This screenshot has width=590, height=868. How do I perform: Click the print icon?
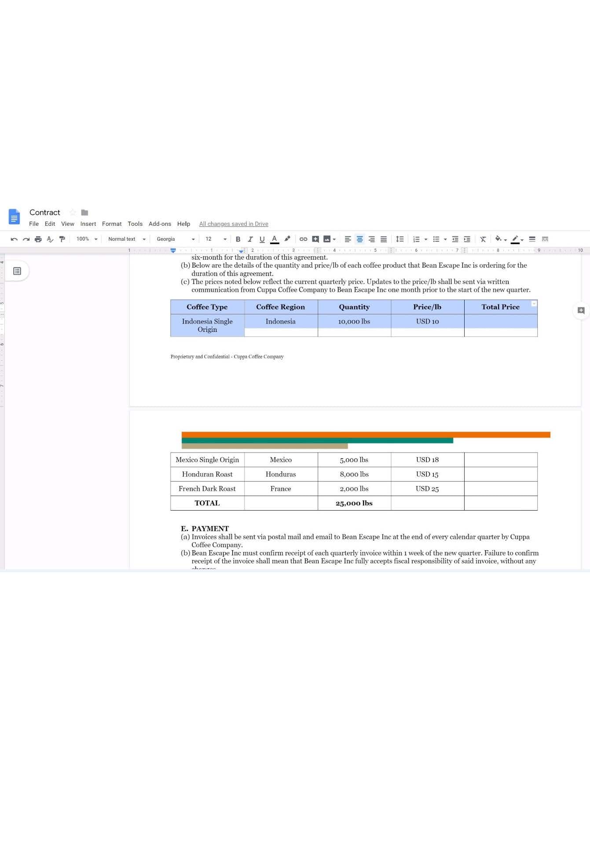(38, 239)
